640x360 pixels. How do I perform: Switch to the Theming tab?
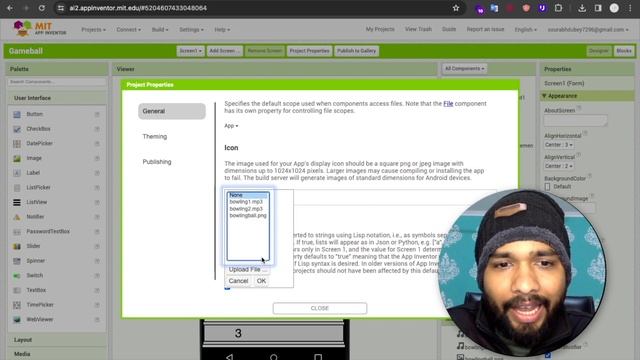pyautogui.click(x=155, y=136)
